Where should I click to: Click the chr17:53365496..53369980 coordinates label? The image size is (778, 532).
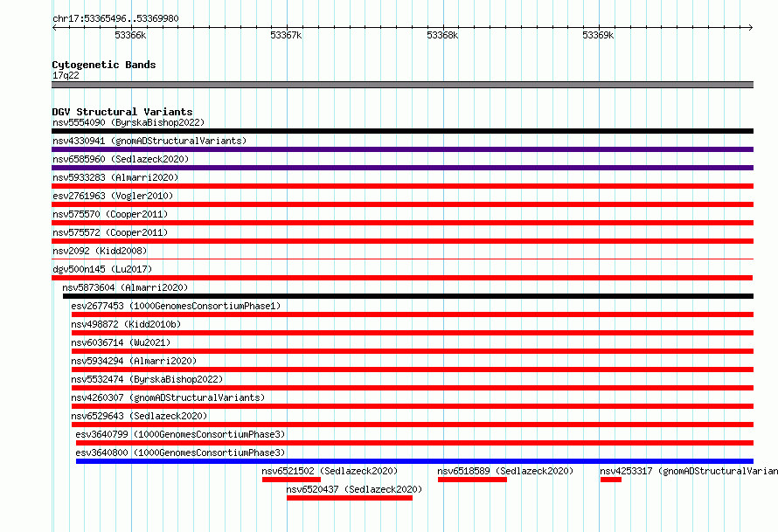click(115, 18)
